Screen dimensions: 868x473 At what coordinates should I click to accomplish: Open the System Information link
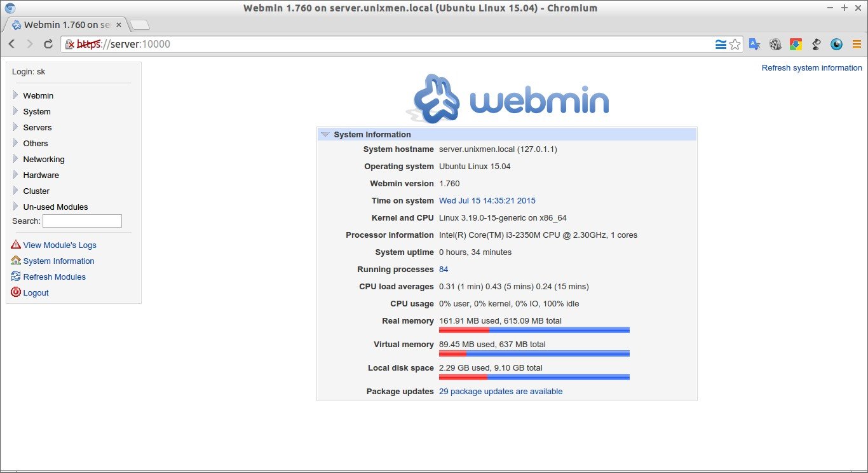[x=58, y=261]
